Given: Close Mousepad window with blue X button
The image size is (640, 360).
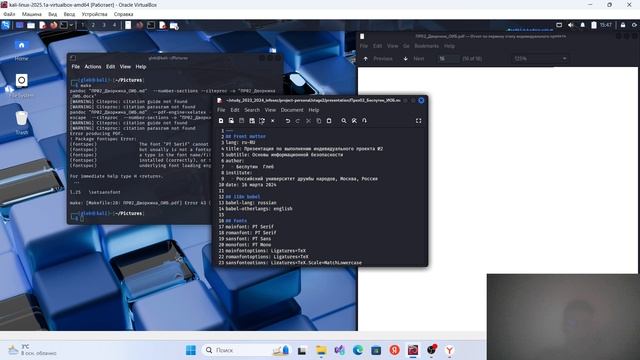Looking at the screenshot, I should pyautogui.click(x=421, y=100).
